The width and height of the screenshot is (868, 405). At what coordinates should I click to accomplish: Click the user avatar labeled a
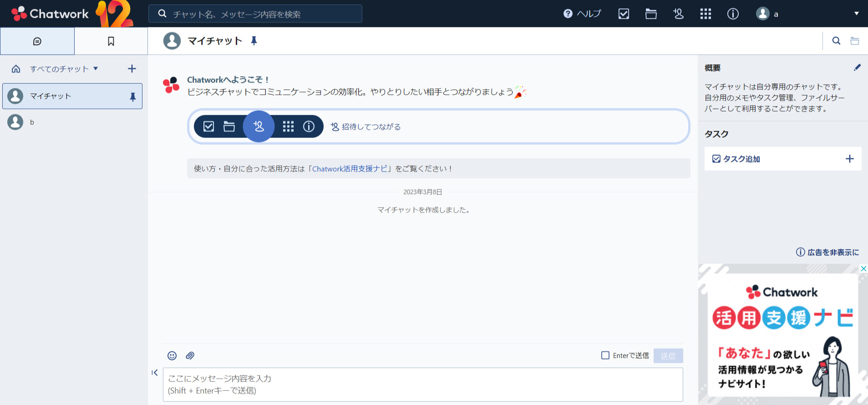click(x=763, y=14)
